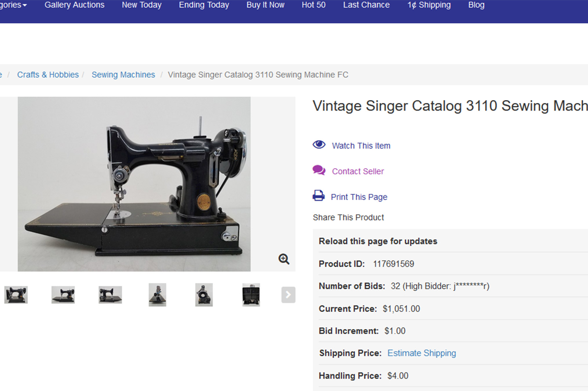Open Gallery Auctions in the navigation bar
This screenshot has height=391, width=588.
point(75,5)
